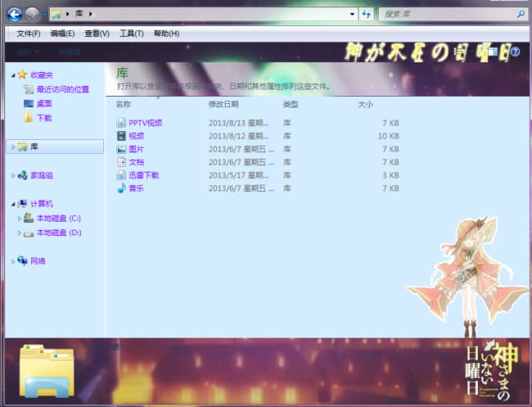
Task: Click the 计算机 computer icon
Action: pos(22,204)
